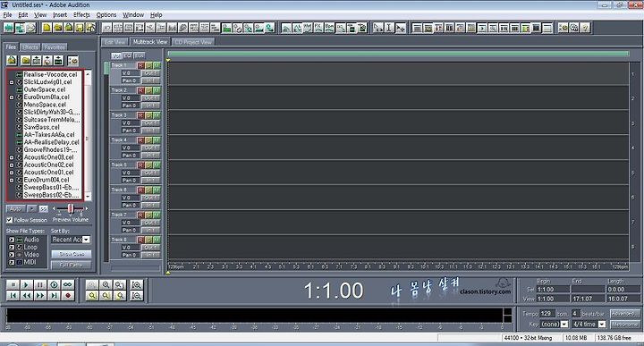Click Insert Into Multitrack icon in Files panel
The width and height of the screenshot is (644, 346).
(x=37, y=60)
